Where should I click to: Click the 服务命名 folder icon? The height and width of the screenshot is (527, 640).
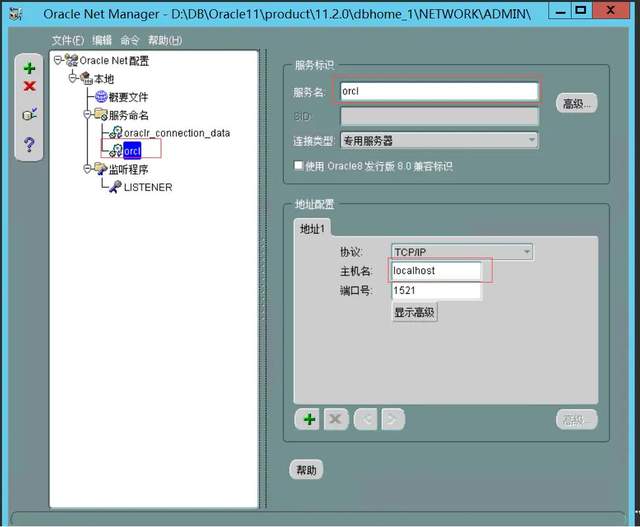(101, 115)
